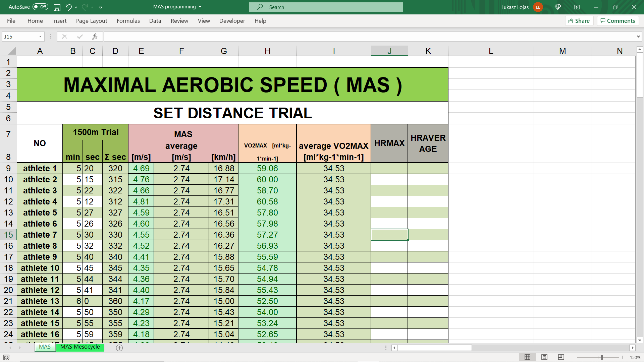The height and width of the screenshot is (362, 644).
Task: Click the new sheet plus icon
Action: [x=119, y=348]
